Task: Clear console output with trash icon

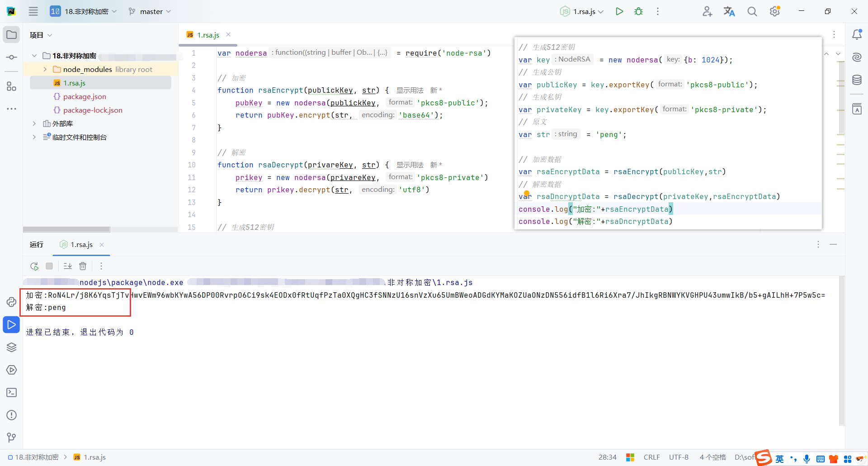Action: 83,266
